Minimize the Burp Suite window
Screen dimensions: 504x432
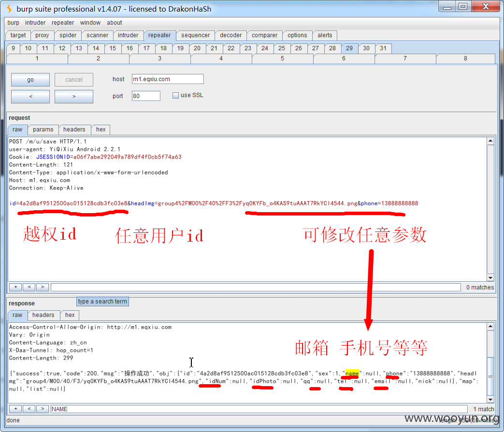447,6
